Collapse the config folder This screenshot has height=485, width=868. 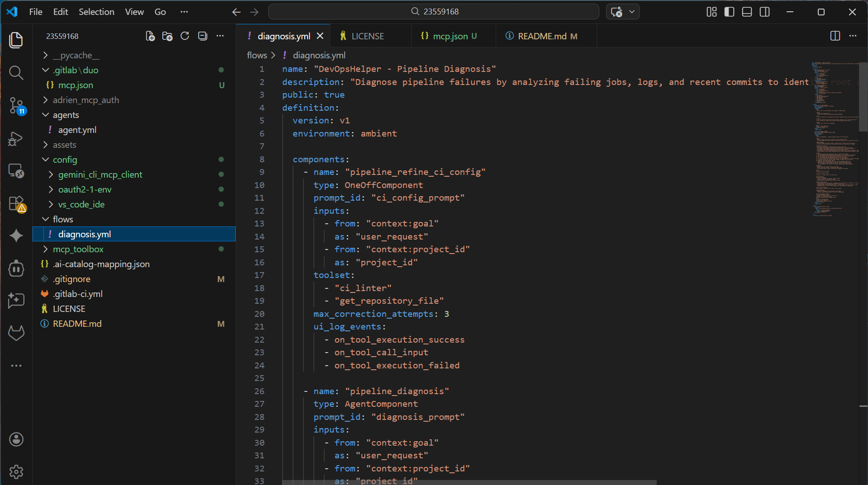[x=65, y=160]
